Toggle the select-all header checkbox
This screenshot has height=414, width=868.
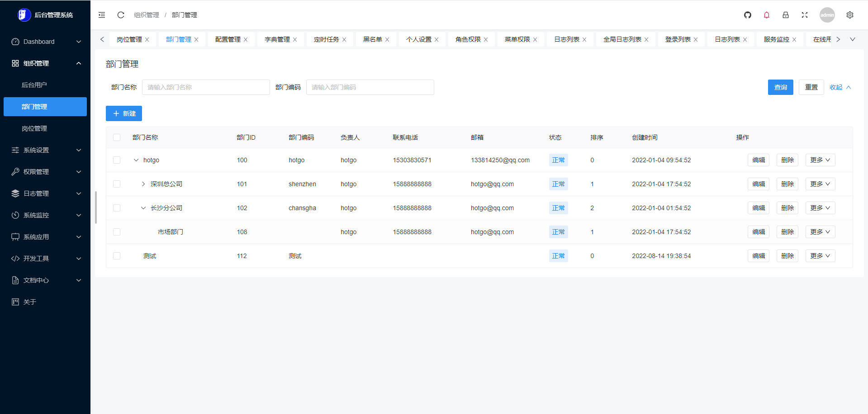tap(117, 137)
